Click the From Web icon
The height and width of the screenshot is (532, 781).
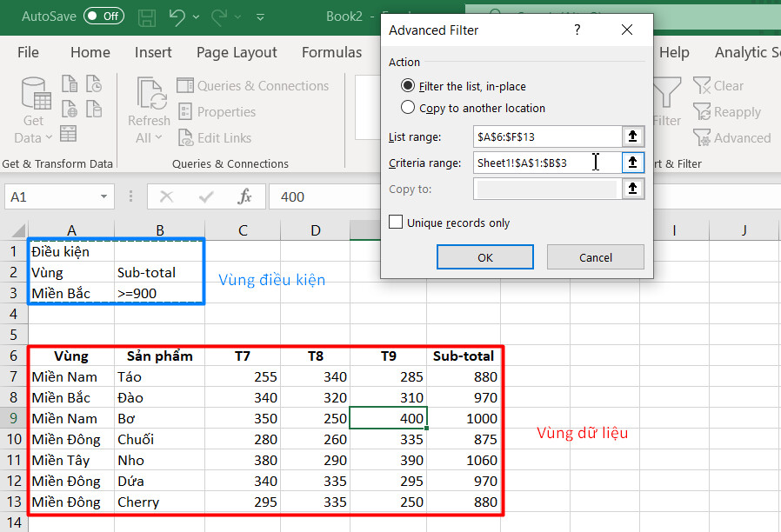[x=70, y=109]
